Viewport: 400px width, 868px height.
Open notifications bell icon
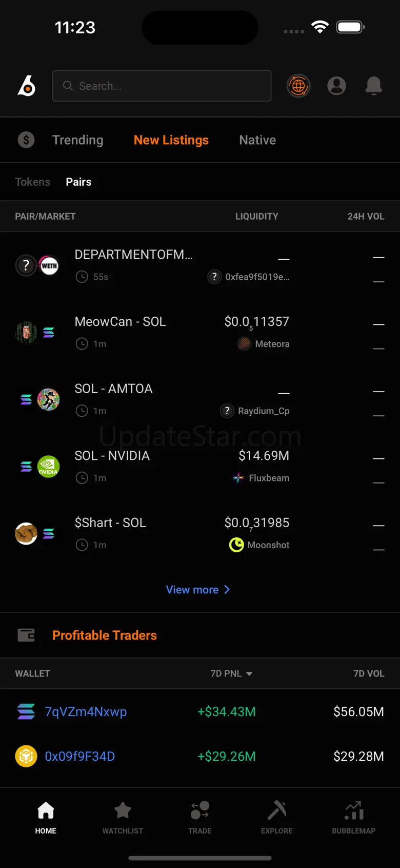click(374, 86)
